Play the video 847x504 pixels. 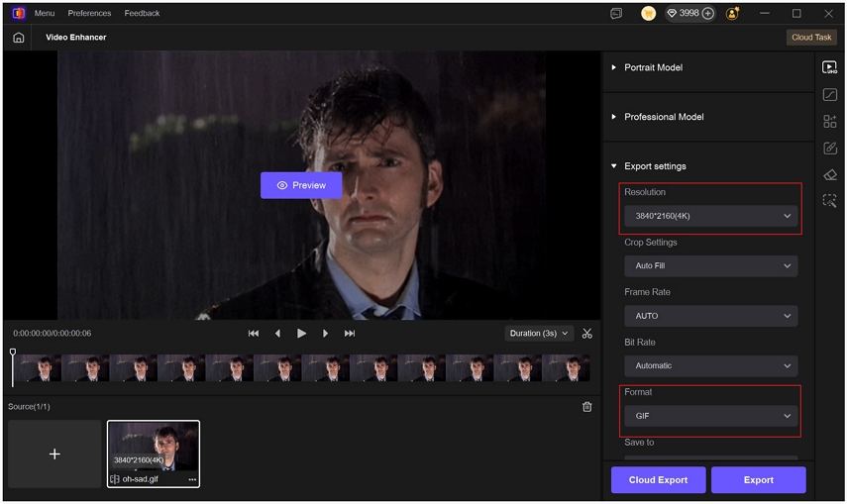[x=301, y=334]
